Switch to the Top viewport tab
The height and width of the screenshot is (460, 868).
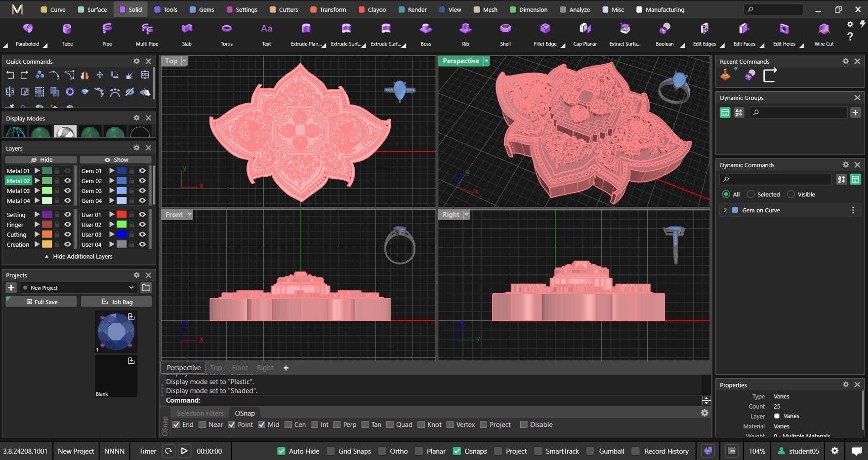[216, 368]
